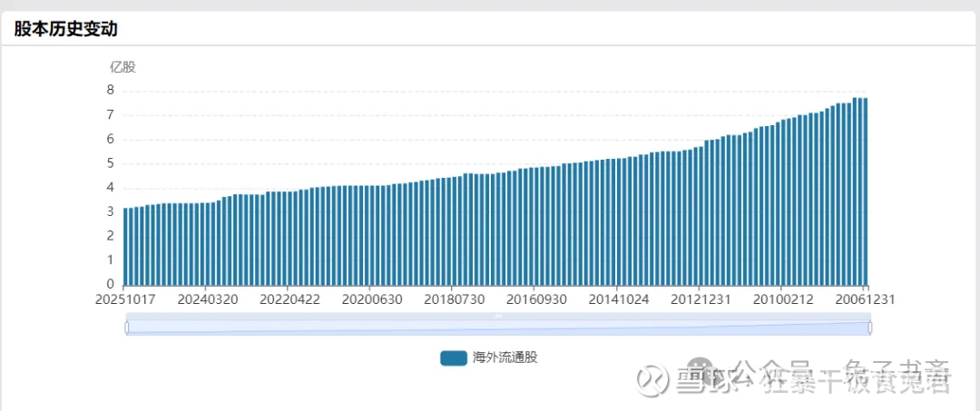Viewport: 980px width, 411px height.
Task: Click x-axis date label 20160930
Action: pyautogui.click(x=536, y=299)
